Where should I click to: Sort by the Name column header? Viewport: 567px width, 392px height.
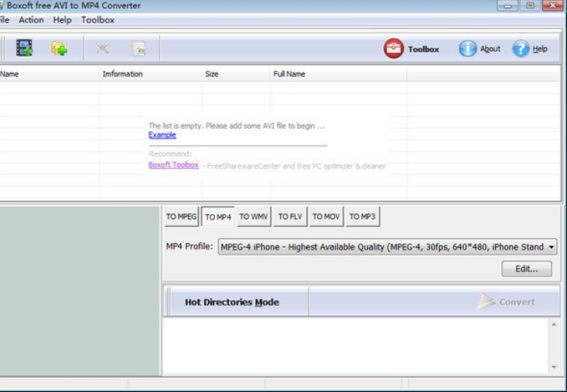(49, 74)
